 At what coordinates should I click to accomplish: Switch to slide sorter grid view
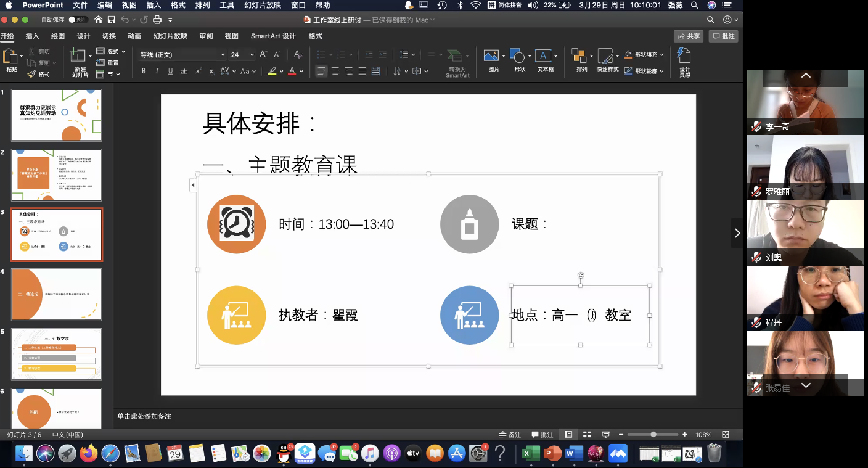click(587, 435)
